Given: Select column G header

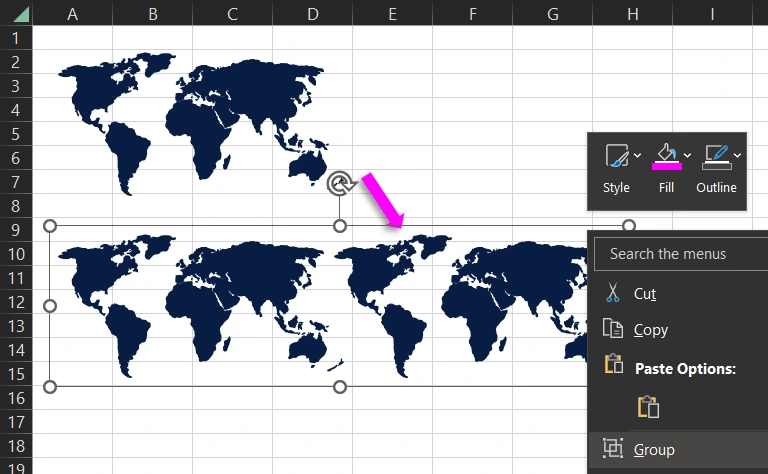Looking at the screenshot, I should 552,13.
